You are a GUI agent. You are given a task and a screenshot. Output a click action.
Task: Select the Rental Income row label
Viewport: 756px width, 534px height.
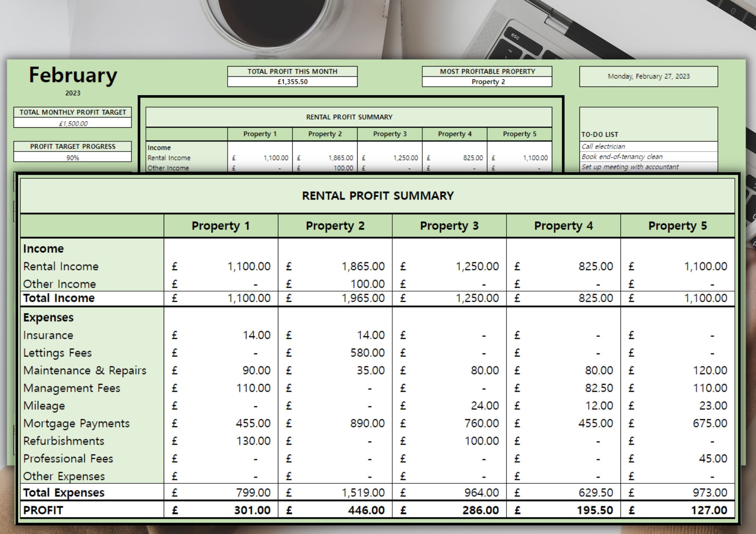pos(60,266)
